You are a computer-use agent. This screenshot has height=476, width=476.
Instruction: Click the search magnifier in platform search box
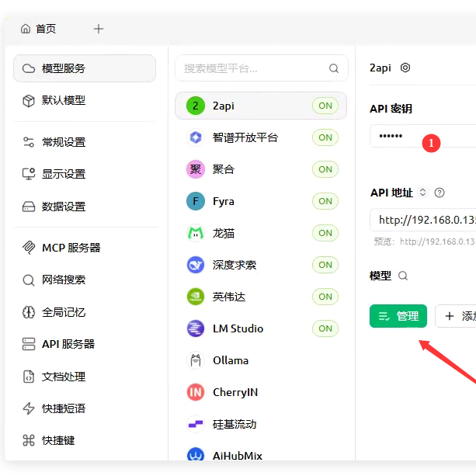pos(334,68)
